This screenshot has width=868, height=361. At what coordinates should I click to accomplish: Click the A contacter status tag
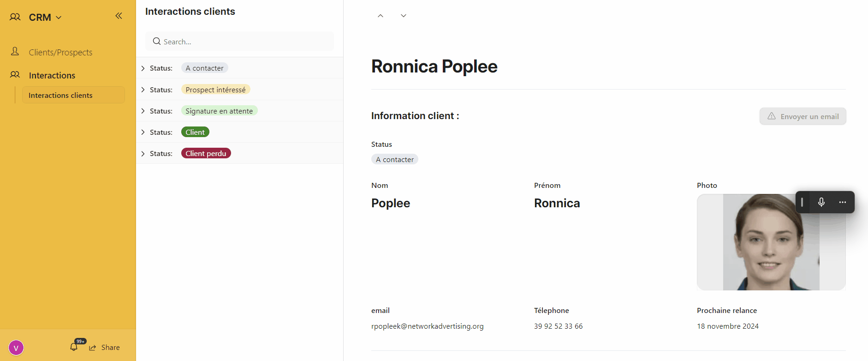click(394, 159)
